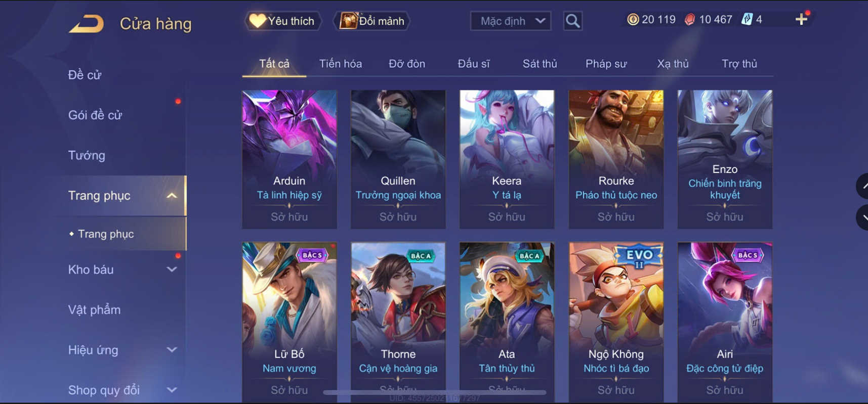Click the plus icon to add currency
Image resolution: width=868 pixels, height=404 pixels.
tap(801, 19)
